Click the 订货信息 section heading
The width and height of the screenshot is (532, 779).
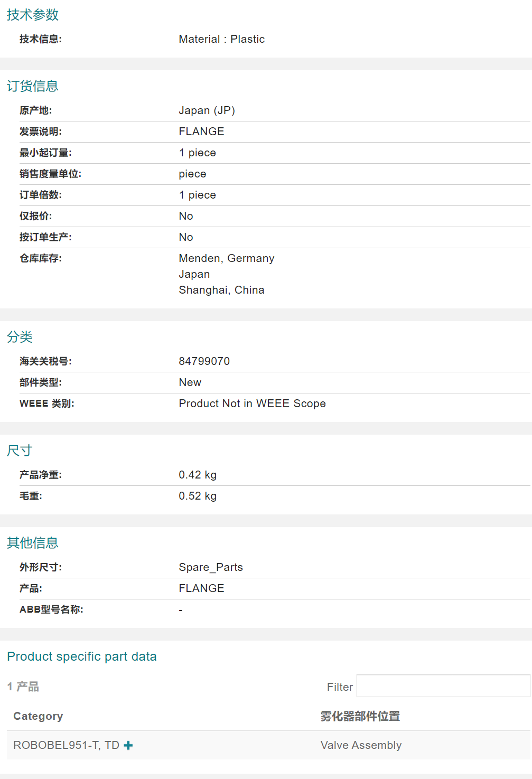click(x=33, y=86)
